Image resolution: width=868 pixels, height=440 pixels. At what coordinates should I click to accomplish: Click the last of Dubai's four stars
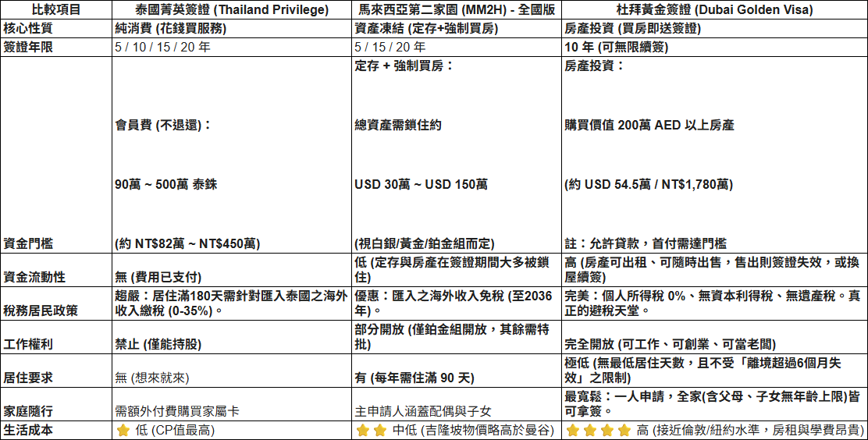(x=624, y=431)
